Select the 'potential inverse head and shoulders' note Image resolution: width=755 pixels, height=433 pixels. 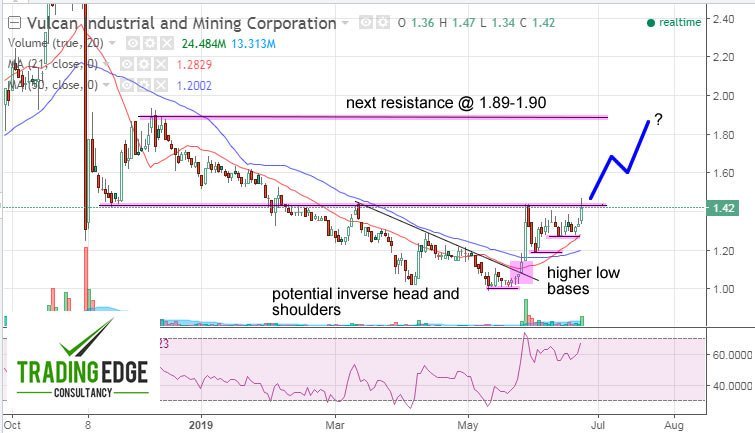[x=365, y=302]
